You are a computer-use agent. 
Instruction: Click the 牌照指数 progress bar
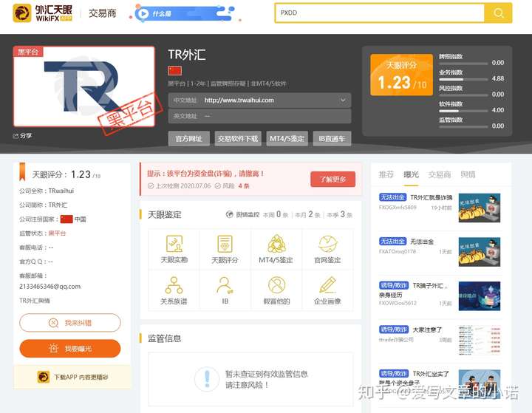coord(463,64)
